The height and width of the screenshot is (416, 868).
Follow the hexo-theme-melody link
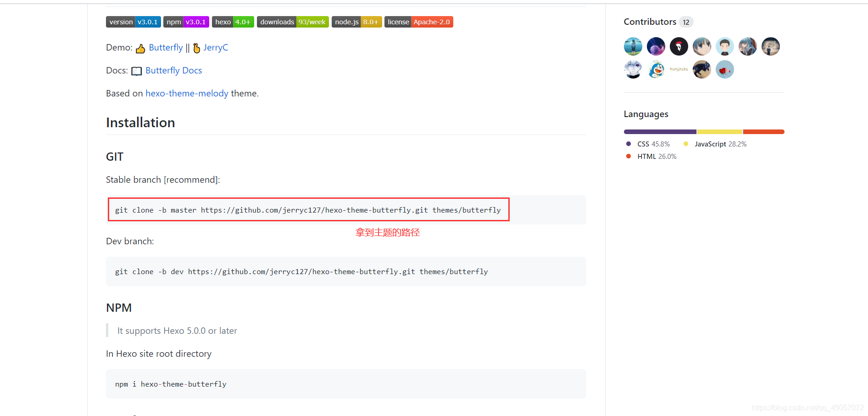pyautogui.click(x=187, y=94)
